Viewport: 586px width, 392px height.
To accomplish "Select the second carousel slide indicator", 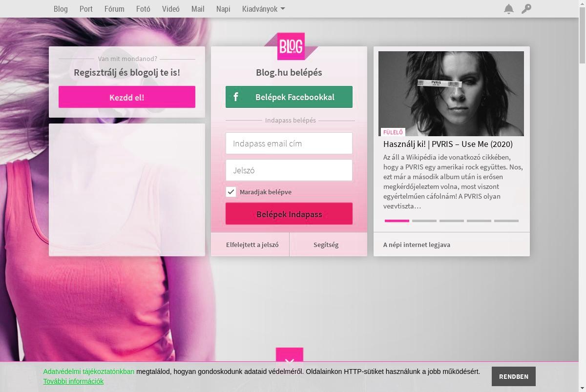I will tap(424, 221).
